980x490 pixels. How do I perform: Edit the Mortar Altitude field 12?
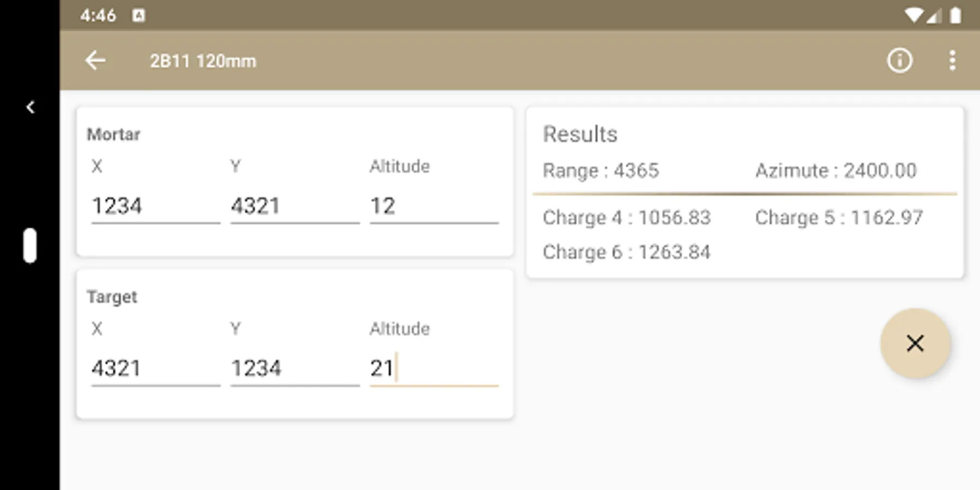point(434,207)
